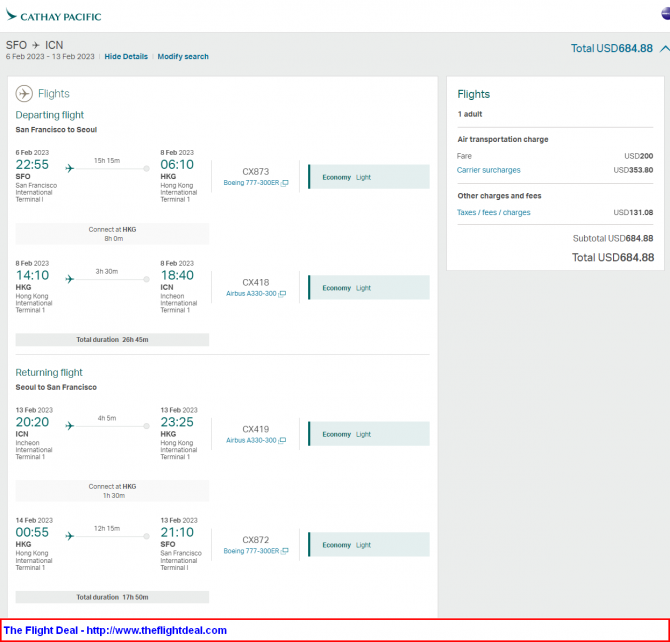Open the Taxes / fees / charges link
This screenshot has height=642, width=670.
tap(494, 212)
